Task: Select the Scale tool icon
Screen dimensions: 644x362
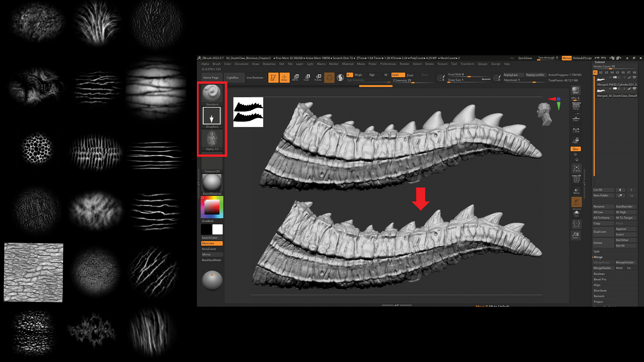Action: pyautogui.click(x=307, y=76)
